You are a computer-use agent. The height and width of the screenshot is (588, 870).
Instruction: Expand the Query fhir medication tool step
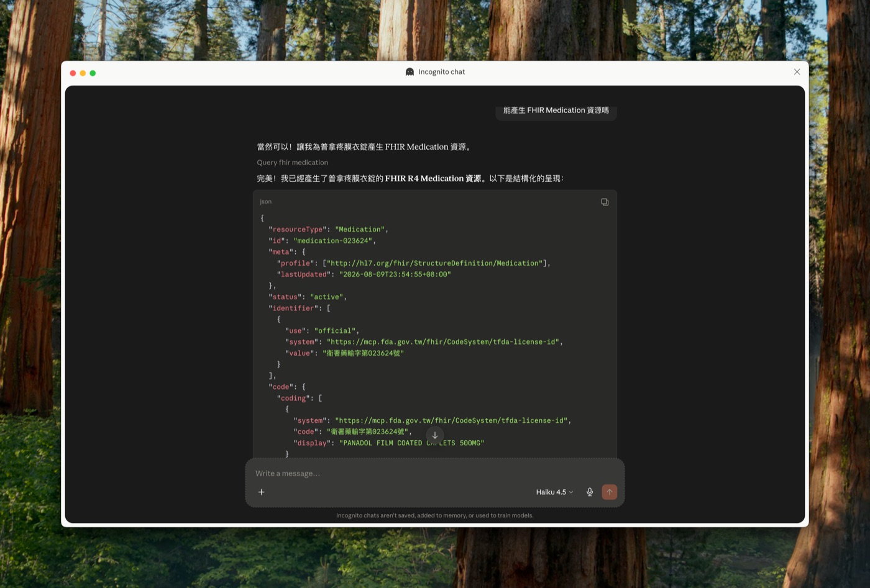coord(293,163)
